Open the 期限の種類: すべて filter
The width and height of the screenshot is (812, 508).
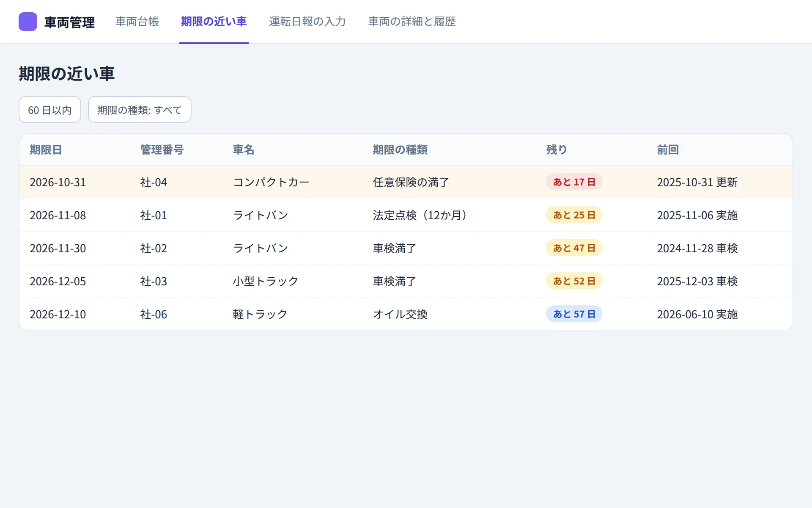click(140, 110)
